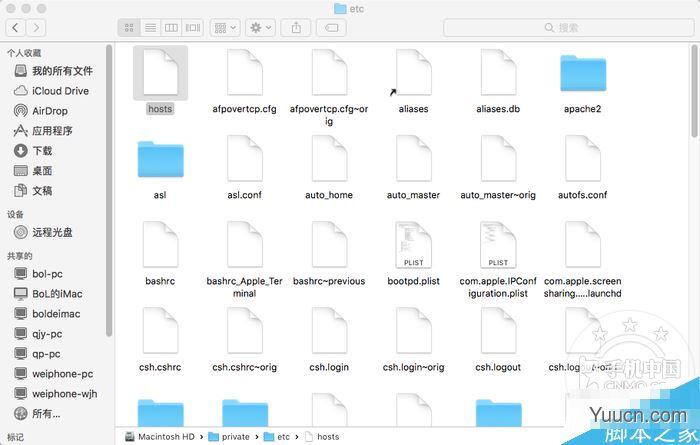Select the bashrc_Apple_Terminal file icon
The width and height of the screenshot is (700, 445).
pyautogui.click(x=245, y=245)
